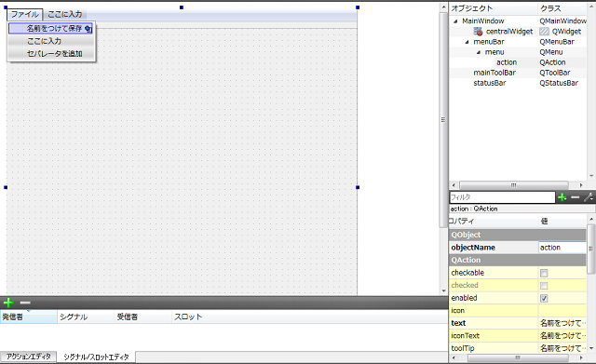596x364 pixels.
Task: Switch to アクションエディタ tab
Action: (x=29, y=357)
